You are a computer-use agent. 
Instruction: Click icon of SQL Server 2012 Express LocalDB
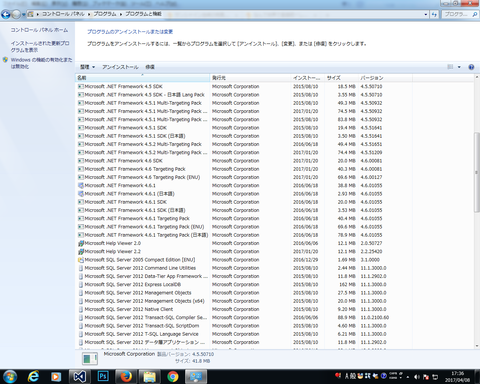coord(81,285)
